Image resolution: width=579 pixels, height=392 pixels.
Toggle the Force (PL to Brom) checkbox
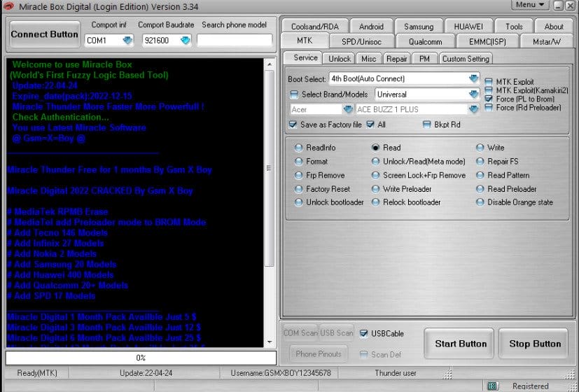point(489,99)
